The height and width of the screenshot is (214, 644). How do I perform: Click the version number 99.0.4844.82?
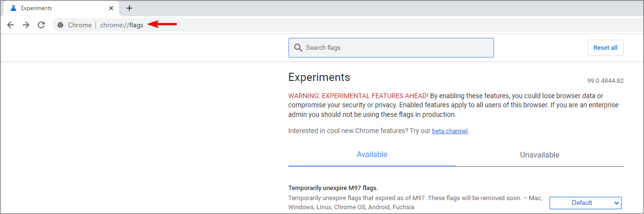pyautogui.click(x=605, y=81)
